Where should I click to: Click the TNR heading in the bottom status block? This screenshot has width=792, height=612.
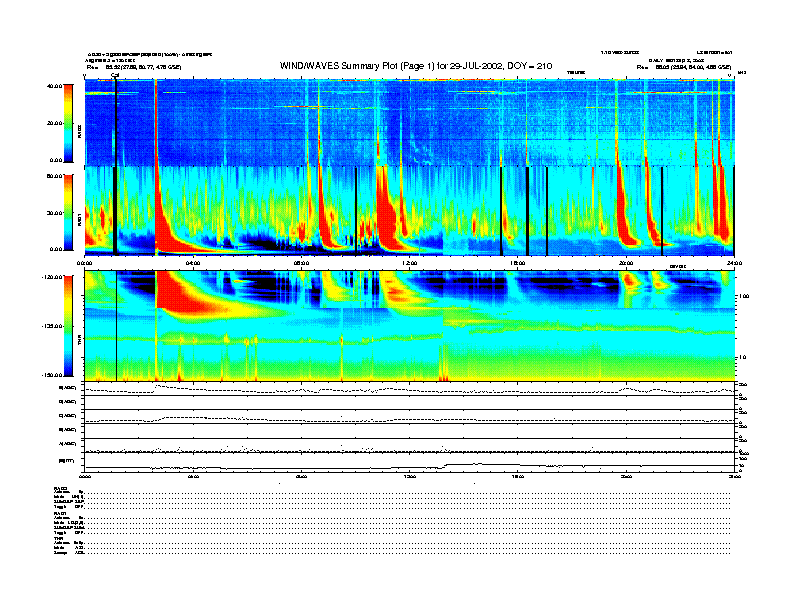point(58,538)
